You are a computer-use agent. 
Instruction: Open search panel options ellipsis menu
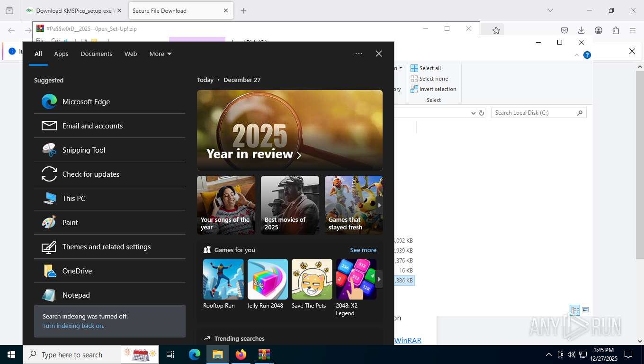(359, 54)
